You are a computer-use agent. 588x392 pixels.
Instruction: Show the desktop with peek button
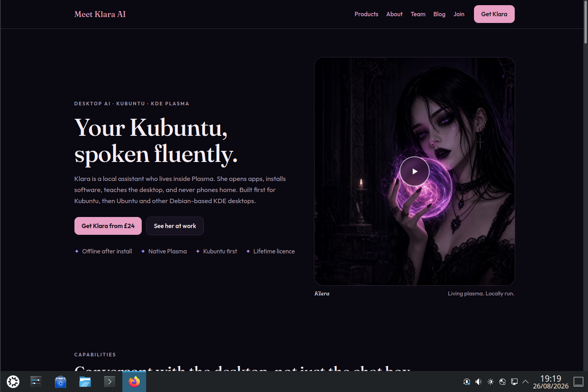(x=578, y=382)
